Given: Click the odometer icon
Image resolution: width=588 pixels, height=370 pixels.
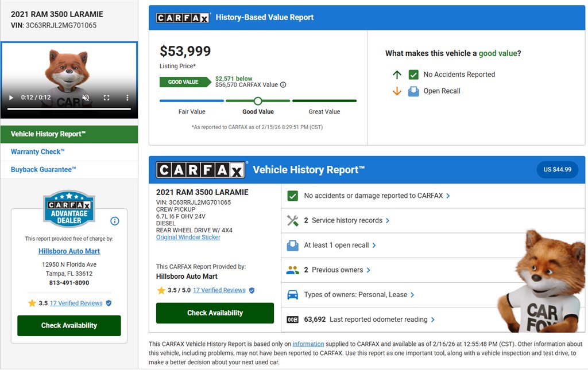Looking at the screenshot, I should click(x=292, y=320).
